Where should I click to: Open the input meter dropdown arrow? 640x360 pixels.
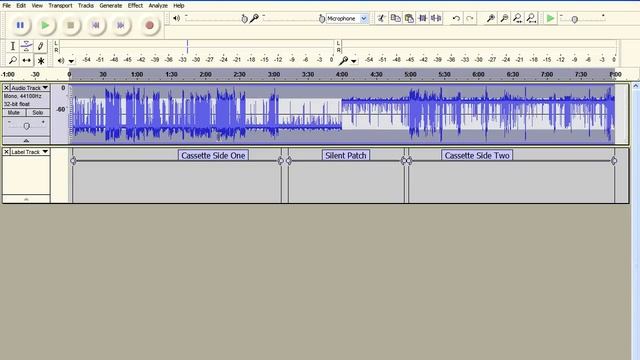pyautogui.click(x=354, y=61)
